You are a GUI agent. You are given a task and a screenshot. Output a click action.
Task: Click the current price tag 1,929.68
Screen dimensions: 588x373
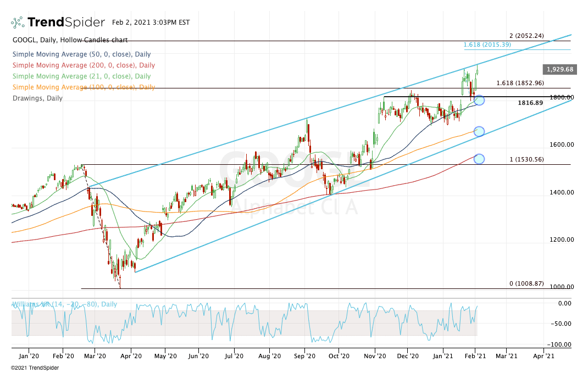tap(559, 69)
